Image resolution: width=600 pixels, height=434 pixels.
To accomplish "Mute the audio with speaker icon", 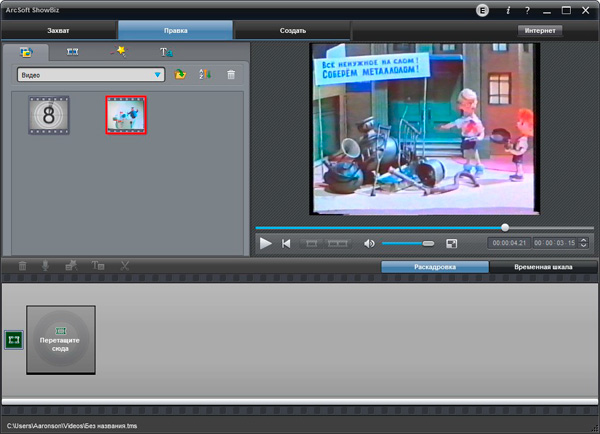I will [x=369, y=243].
